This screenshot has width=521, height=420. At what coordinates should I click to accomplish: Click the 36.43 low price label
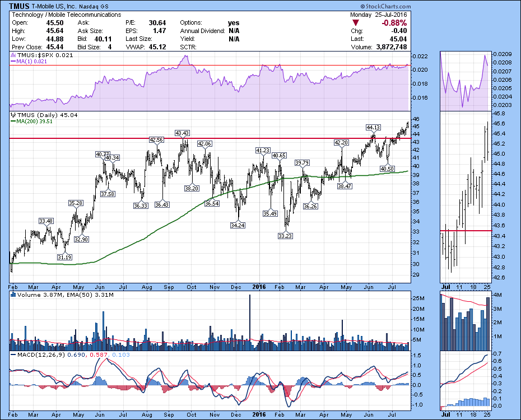(x=162, y=205)
